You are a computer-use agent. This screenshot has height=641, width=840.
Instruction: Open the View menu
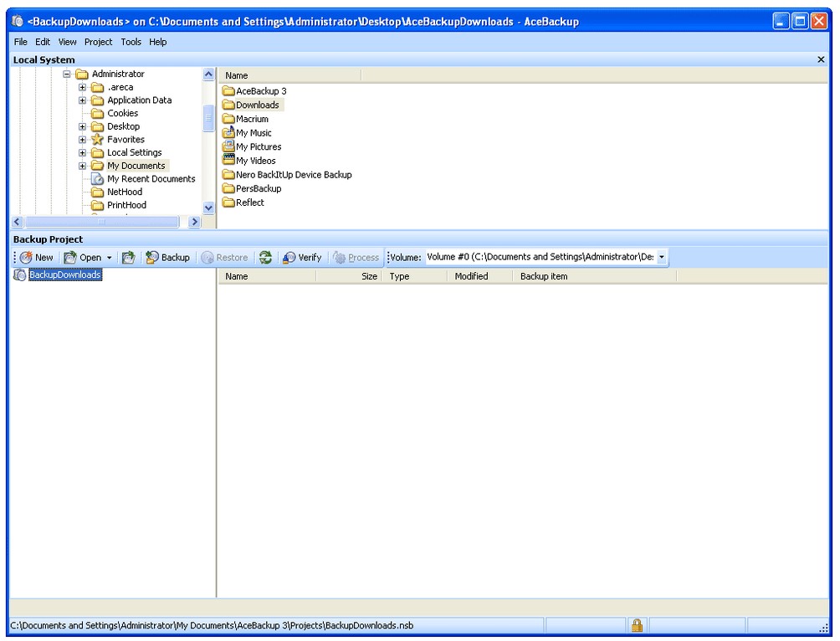click(x=67, y=42)
